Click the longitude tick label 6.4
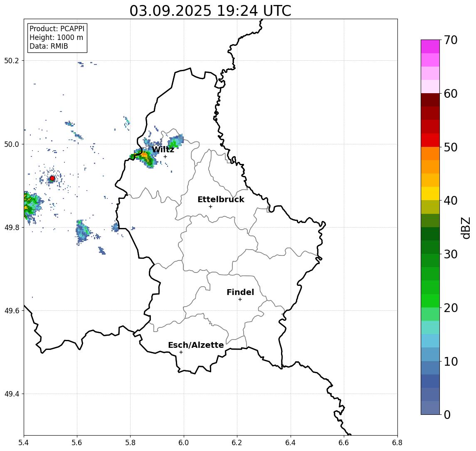The height and width of the screenshot is (451, 476). 291,443
